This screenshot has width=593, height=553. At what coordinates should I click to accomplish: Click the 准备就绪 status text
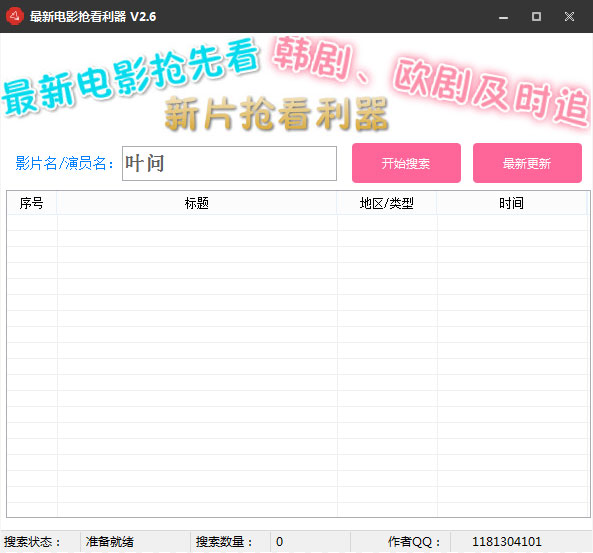[x=110, y=542]
